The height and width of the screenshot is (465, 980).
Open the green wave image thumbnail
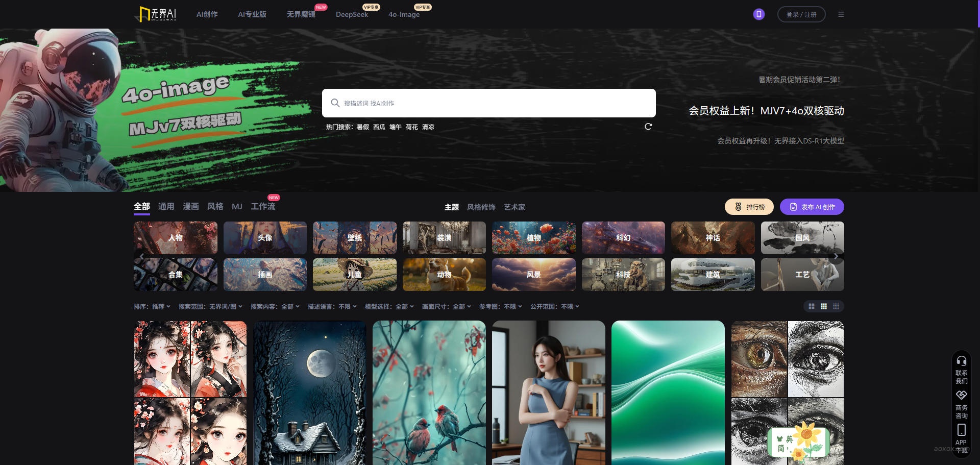pos(668,393)
